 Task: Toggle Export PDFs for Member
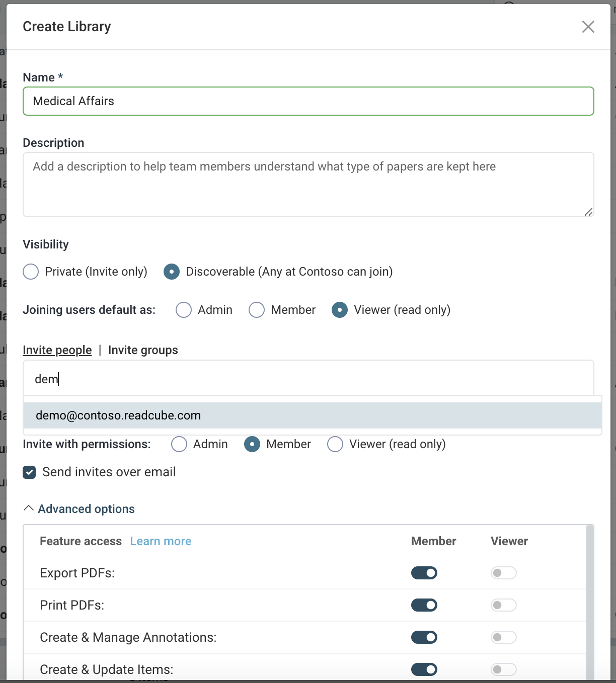click(424, 573)
